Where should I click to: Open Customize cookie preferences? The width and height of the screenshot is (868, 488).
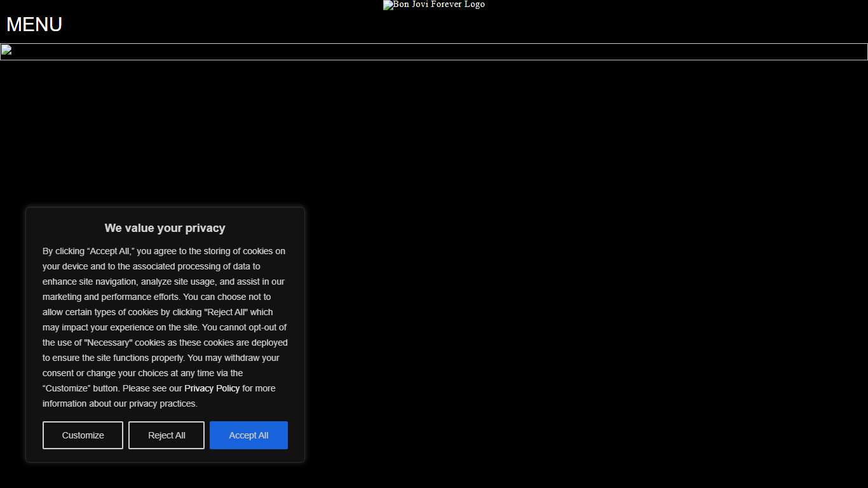pyautogui.click(x=83, y=435)
